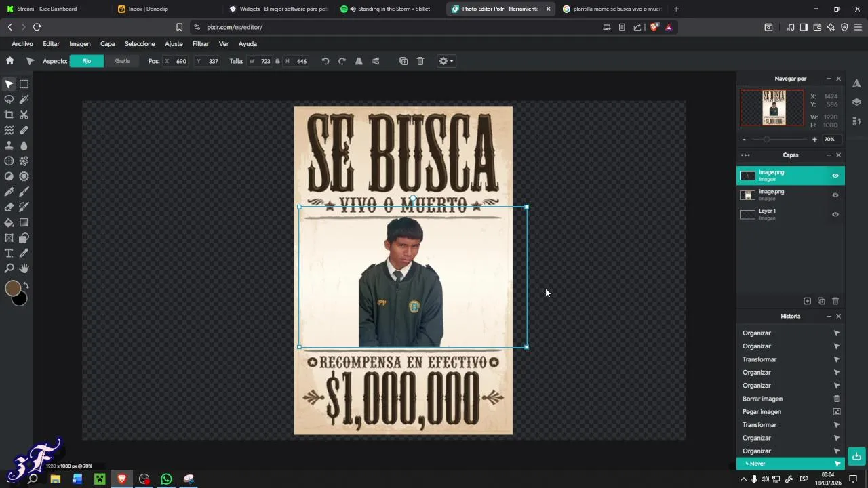Open the Capas panel options menu
The image size is (868, 488).
coord(745,155)
